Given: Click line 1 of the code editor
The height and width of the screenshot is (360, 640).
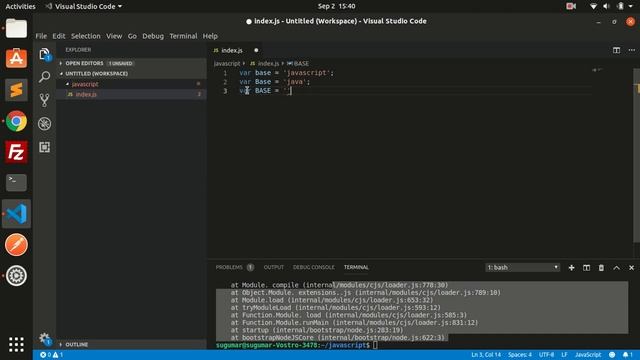Looking at the screenshot, I should (x=287, y=73).
